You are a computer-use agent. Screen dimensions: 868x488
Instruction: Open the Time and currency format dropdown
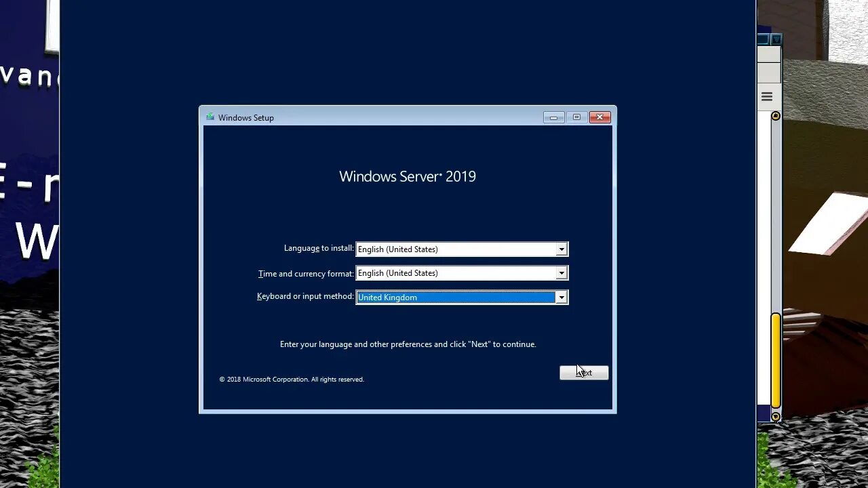(x=462, y=273)
